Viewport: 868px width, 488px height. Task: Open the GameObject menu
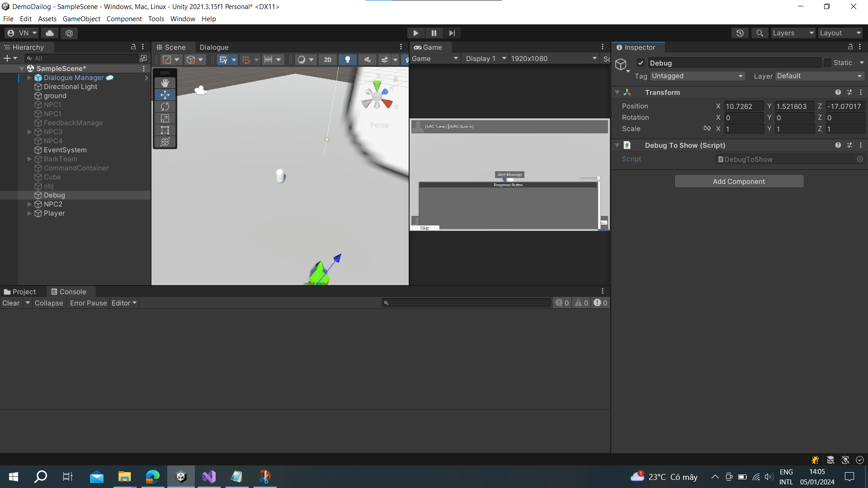click(x=81, y=19)
